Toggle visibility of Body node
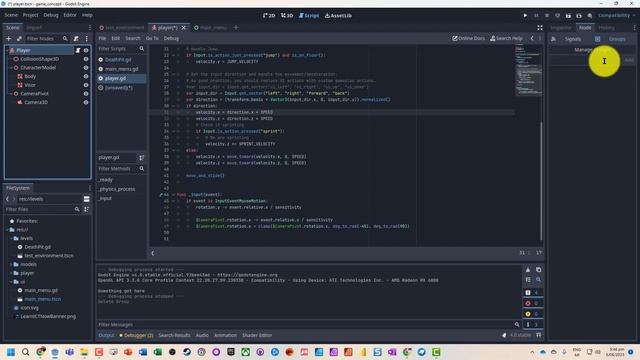The height and width of the screenshot is (360, 640). click(x=86, y=76)
